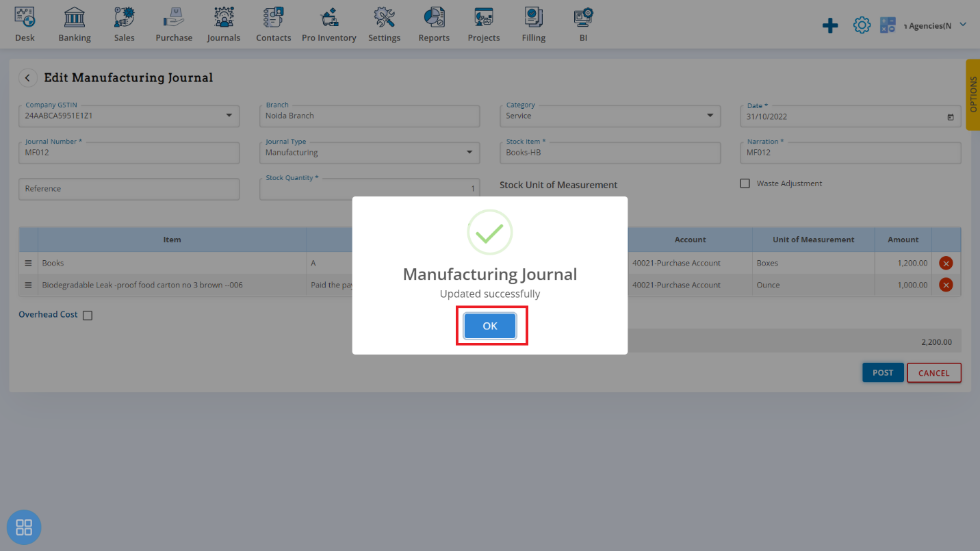This screenshot has height=551, width=980.
Task: Click the Amount column header
Action: click(903, 240)
